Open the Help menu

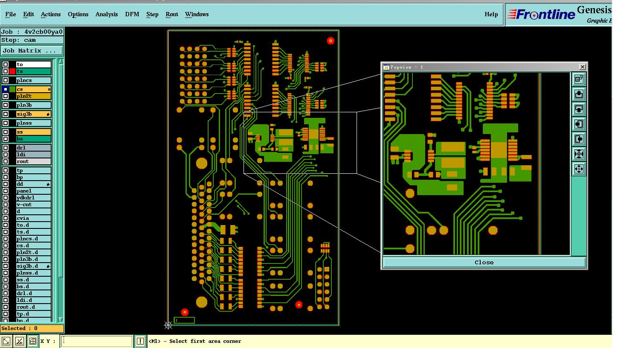pyautogui.click(x=491, y=14)
